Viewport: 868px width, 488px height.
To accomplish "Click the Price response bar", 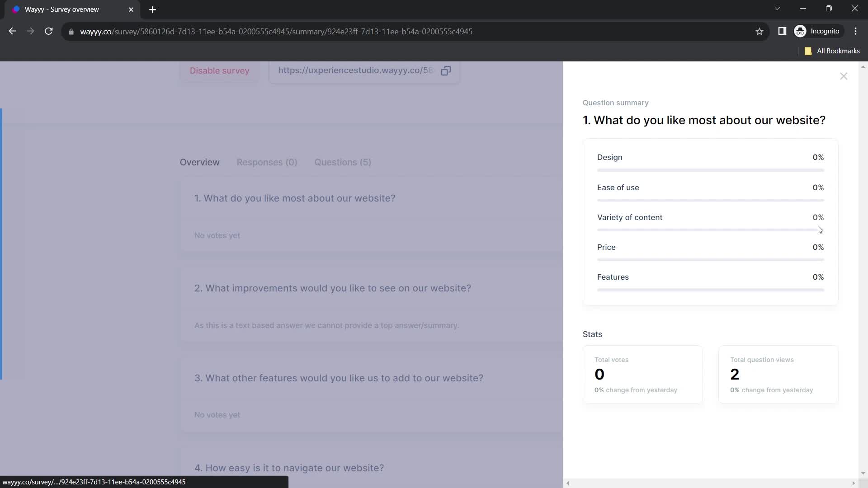I will pyautogui.click(x=711, y=260).
